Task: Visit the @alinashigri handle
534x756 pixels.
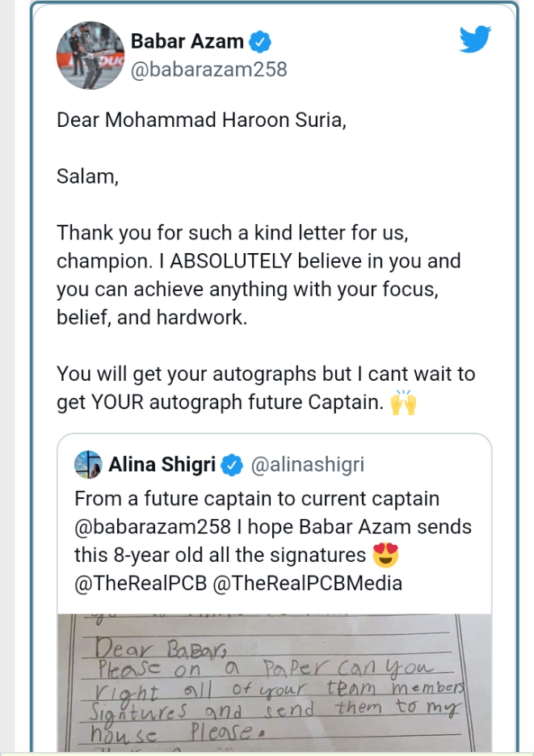Action: pyautogui.click(x=308, y=465)
